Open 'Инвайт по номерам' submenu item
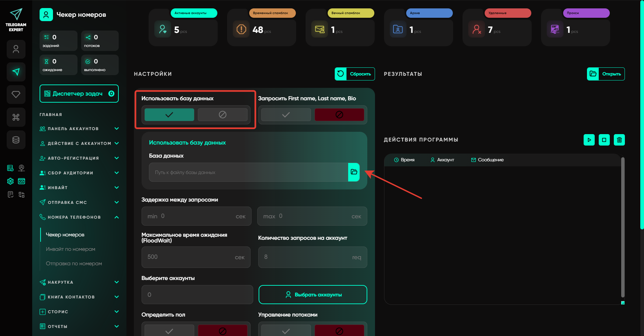 (70, 249)
